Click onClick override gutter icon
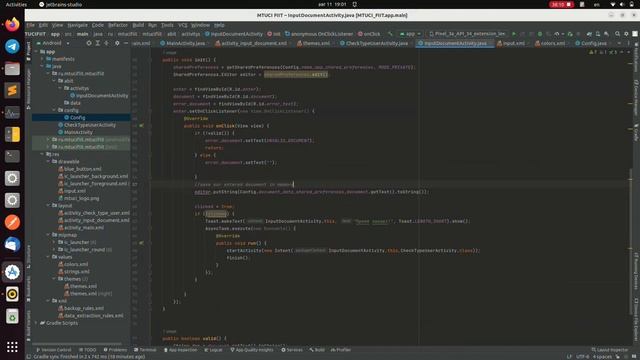Viewport: 640px width, 360px height. click(141, 126)
